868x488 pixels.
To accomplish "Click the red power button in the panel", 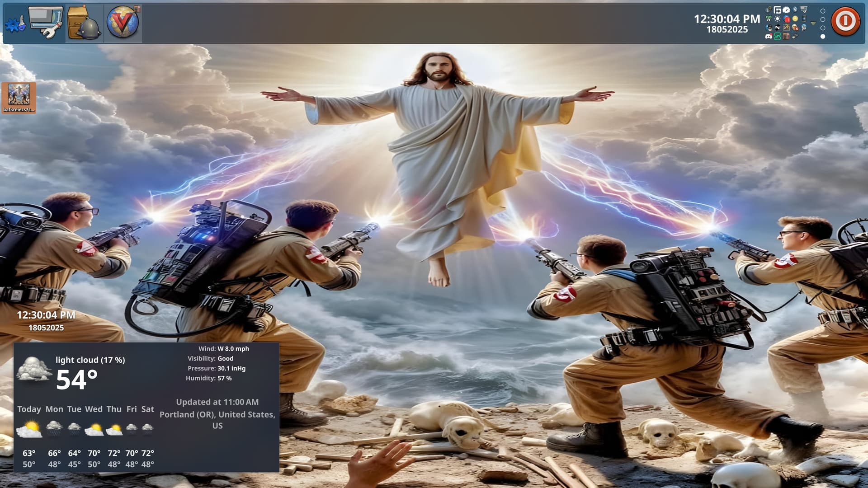I will [x=846, y=21].
